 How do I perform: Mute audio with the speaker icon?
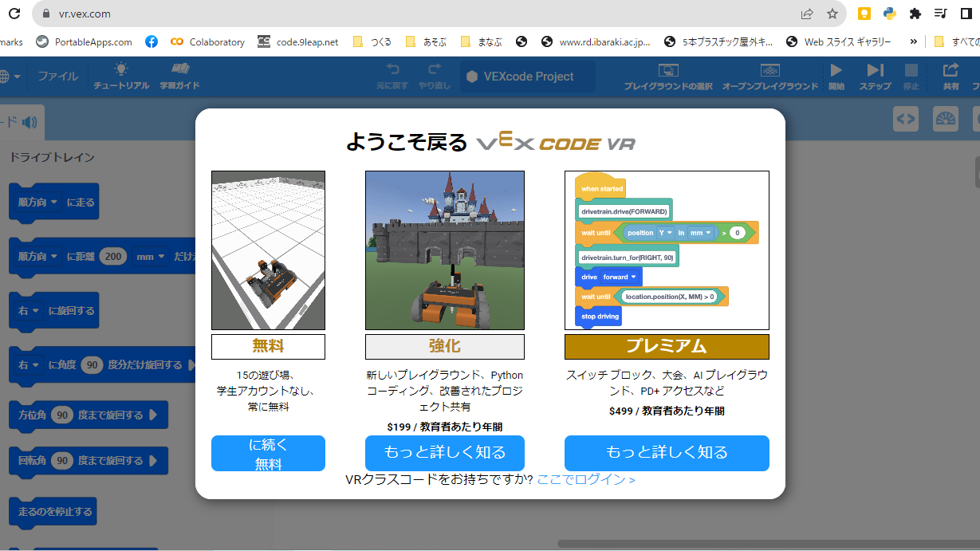(28, 122)
